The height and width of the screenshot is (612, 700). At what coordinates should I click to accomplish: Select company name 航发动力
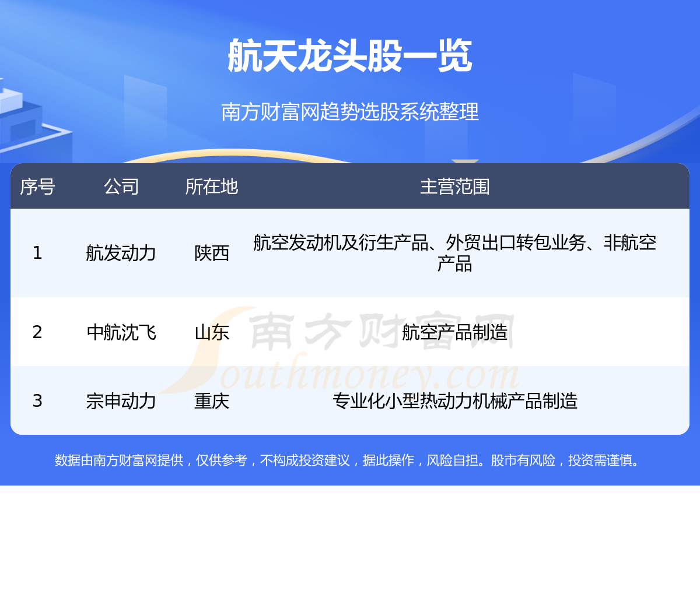121,253
